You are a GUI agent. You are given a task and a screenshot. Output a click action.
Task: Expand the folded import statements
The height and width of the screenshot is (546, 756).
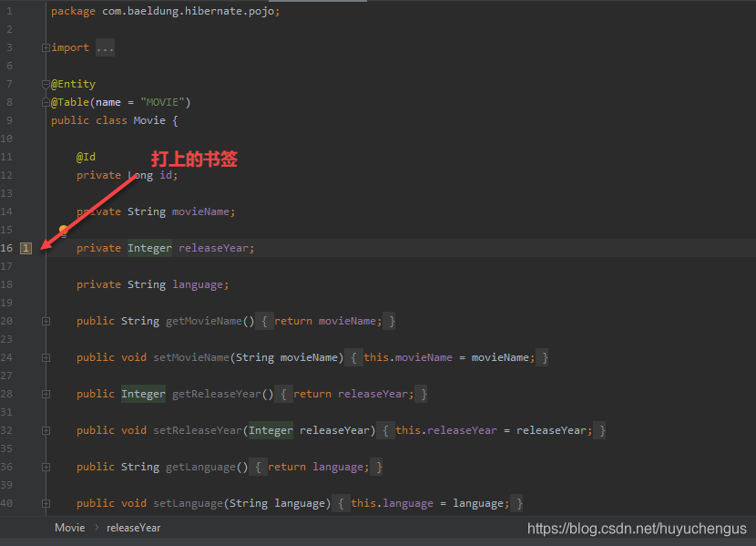click(46, 47)
